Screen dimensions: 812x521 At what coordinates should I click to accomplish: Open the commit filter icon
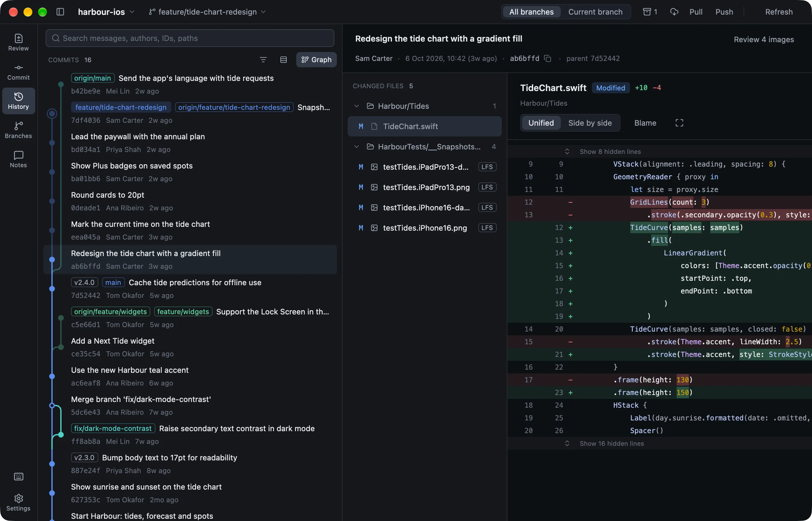point(263,60)
